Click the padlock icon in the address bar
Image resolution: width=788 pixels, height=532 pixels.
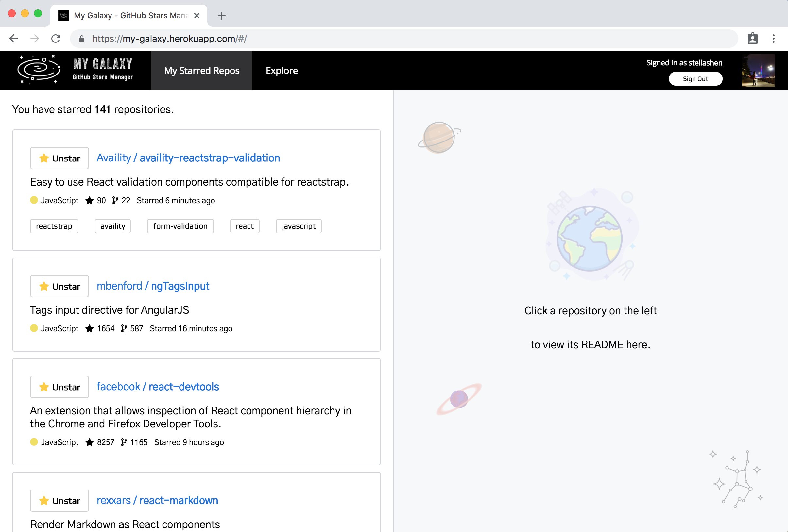81,38
